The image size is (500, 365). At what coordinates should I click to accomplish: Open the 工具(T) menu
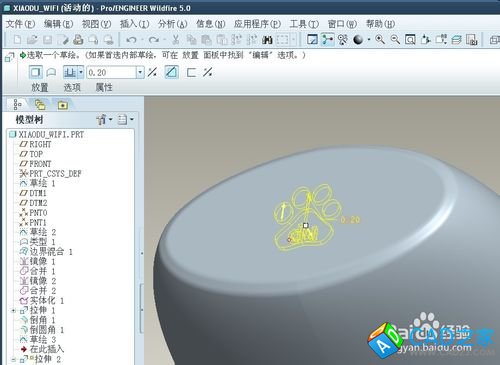pos(304,24)
